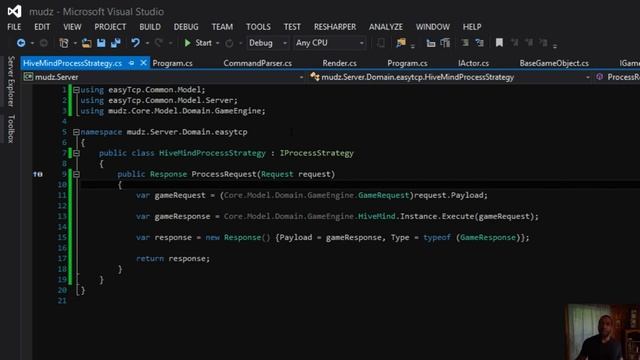Open the New Project dropdown arrow
Screen dimensions: 640x360
(75, 43)
